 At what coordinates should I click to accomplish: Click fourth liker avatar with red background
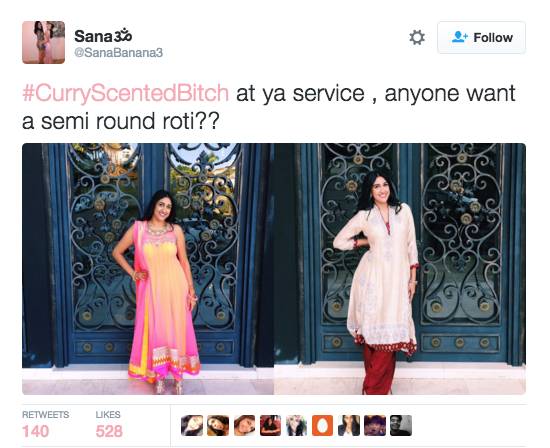[x=270, y=426]
